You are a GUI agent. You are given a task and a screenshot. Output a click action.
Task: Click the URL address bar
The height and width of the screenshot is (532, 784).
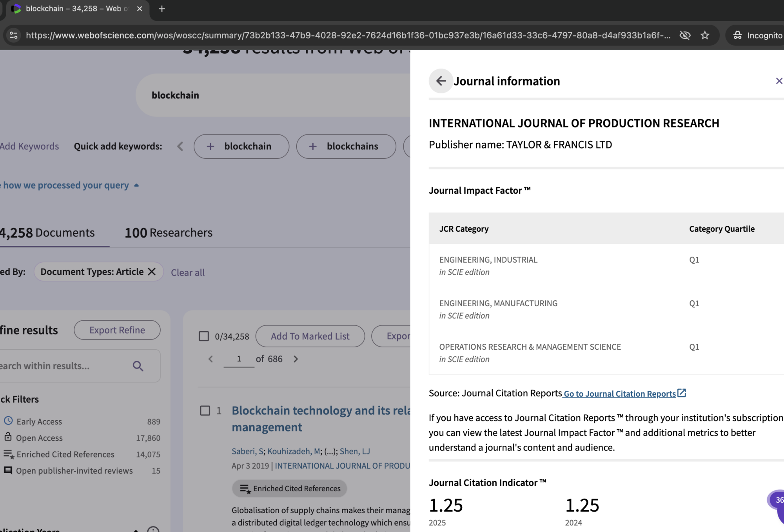348,35
